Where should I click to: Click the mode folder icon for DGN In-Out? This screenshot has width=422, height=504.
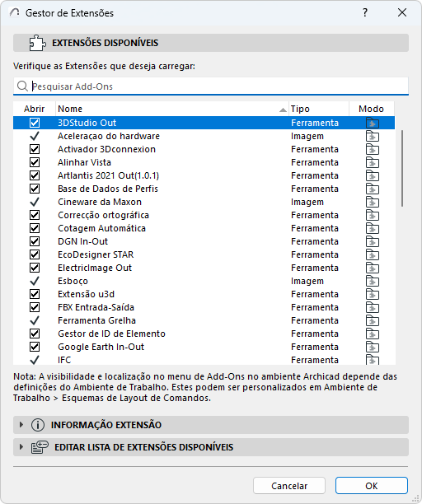[x=373, y=241]
